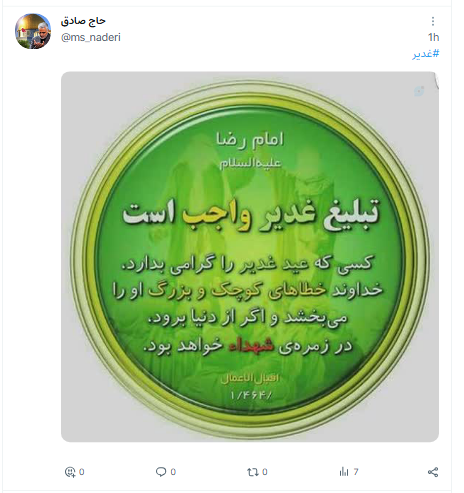Open the three-dot more options menu

[433, 21]
